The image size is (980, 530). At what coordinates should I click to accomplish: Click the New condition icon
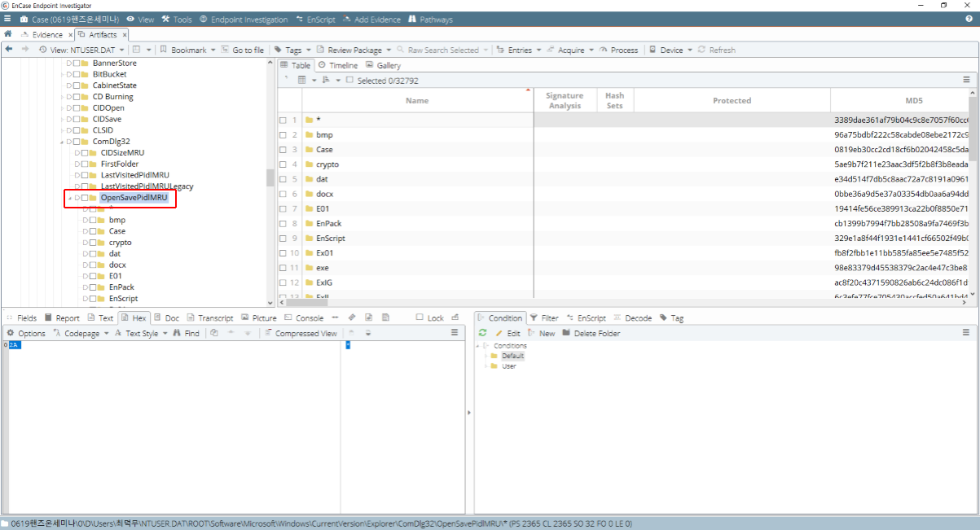pos(532,333)
